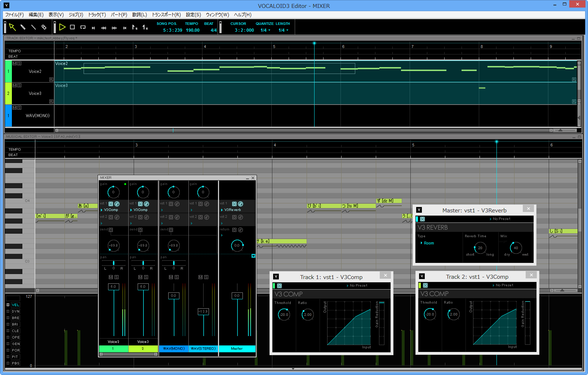Open editor for Master vst 1 V3Reverb
The image size is (588, 375).
coord(240,204)
